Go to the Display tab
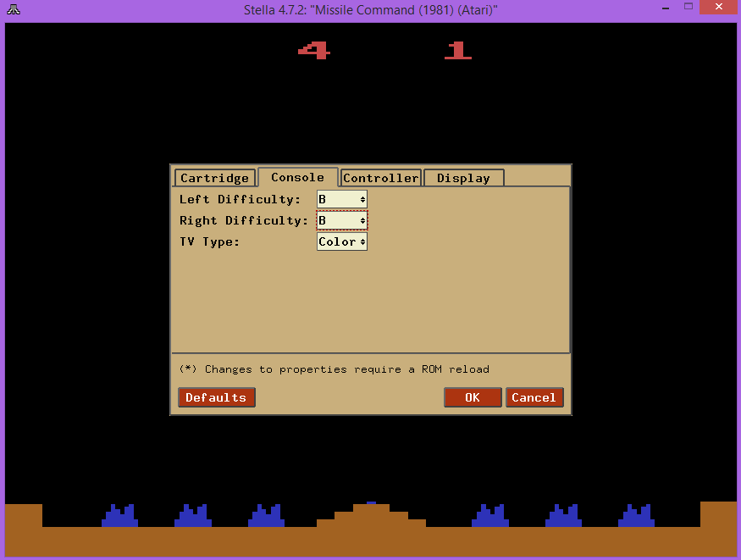Viewport: 741px width, 560px height. coord(463,178)
